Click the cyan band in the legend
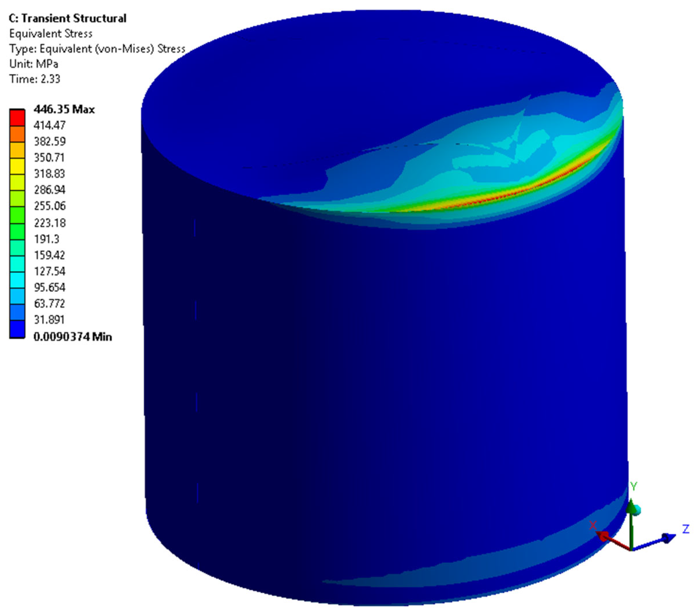Screen dimensions: 699x616 click(x=17, y=280)
